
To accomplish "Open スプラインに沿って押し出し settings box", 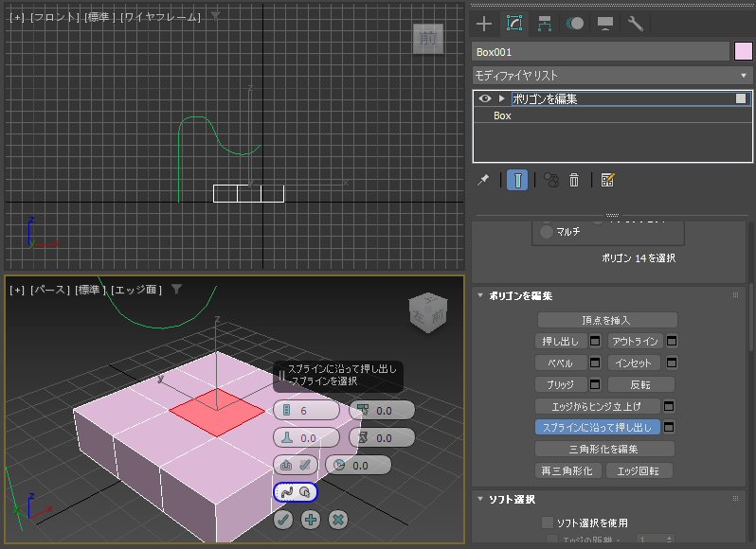I will coord(668,427).
